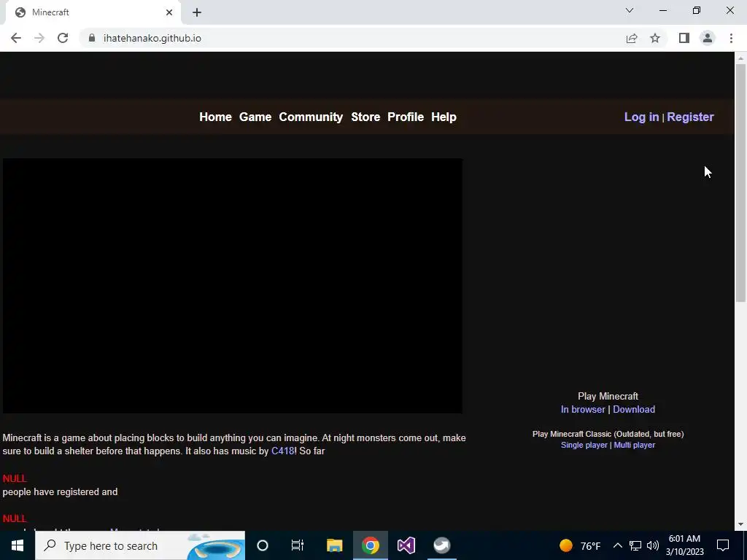The image size is (747, 560).
Task: Bookmark this tab with the star icon
Action: click(x=655, y=38)
